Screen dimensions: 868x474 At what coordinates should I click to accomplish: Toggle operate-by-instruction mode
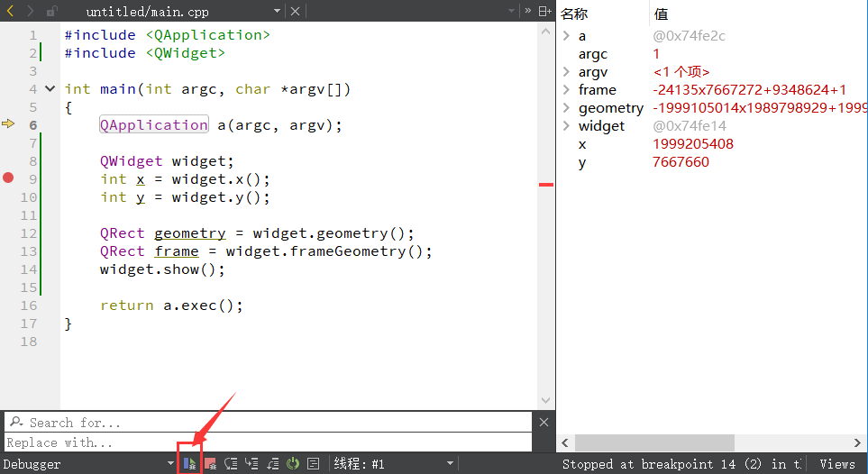click(x=314, y=464)
